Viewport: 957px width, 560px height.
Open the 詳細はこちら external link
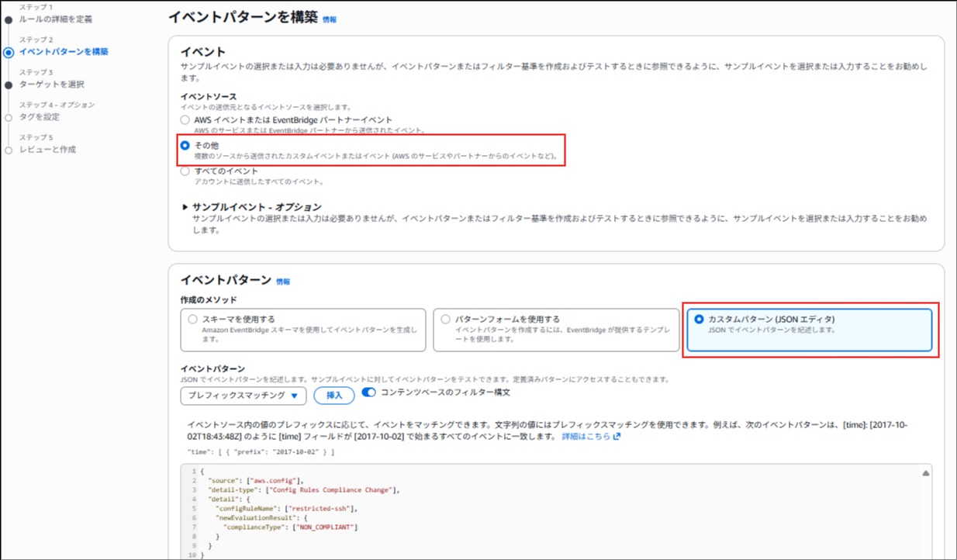tap(586, 437)
